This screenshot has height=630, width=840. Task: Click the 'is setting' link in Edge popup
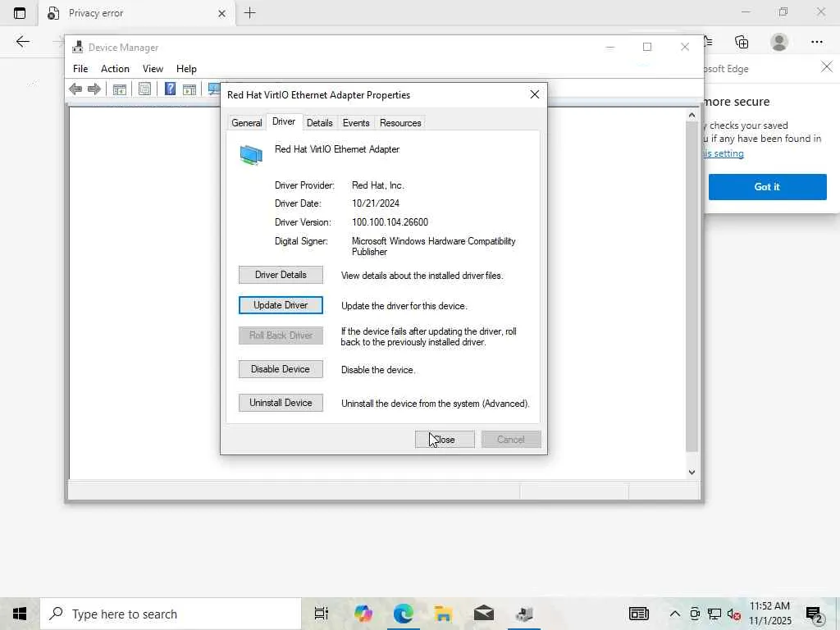(x=724, y=153)
